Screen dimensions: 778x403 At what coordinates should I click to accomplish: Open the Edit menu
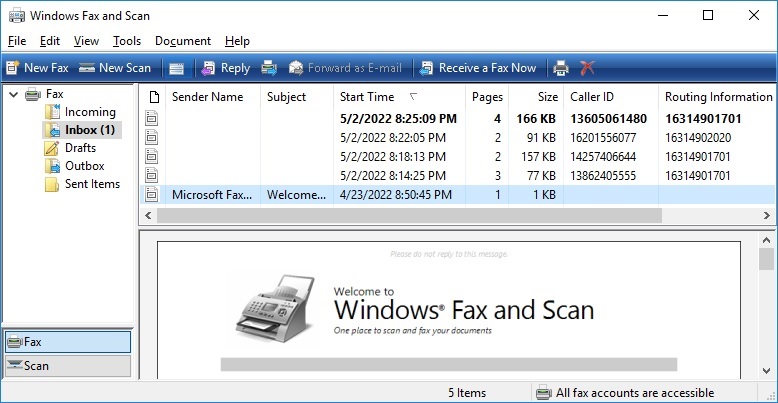point(50,41)
